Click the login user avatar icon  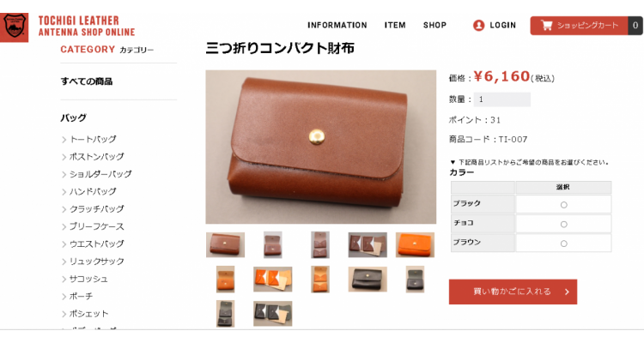[478, 26]
